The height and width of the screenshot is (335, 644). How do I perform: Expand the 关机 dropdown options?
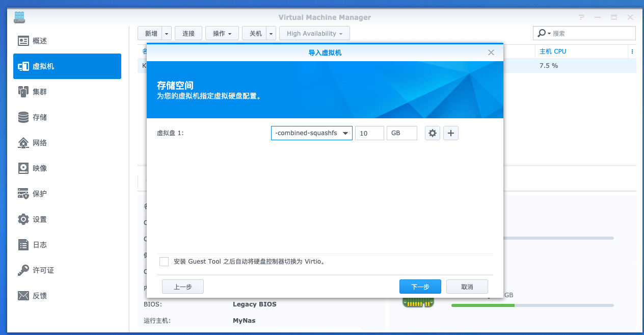tap(271, 33)
